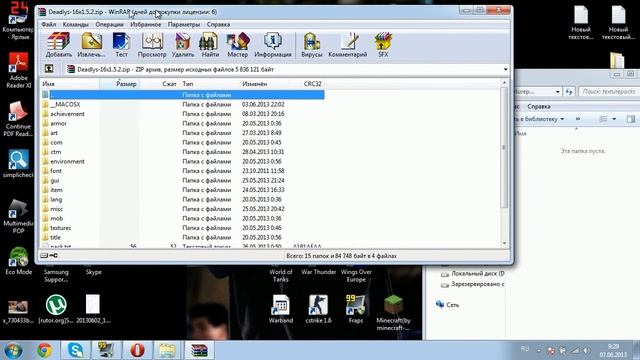The width and height of the screenshot is (640, 360).
Task: Open Skype from the taskbar
Action: pyautogui.click(x=76, y=351)
